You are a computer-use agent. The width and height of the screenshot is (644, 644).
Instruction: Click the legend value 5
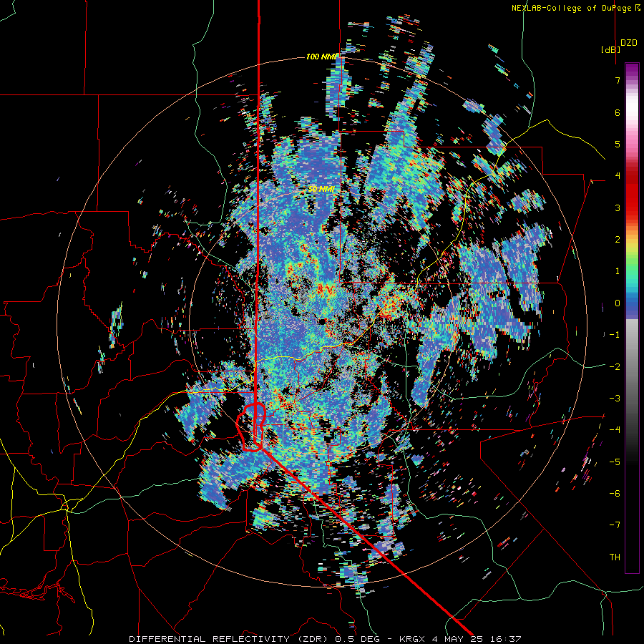(x=618, y=144)
